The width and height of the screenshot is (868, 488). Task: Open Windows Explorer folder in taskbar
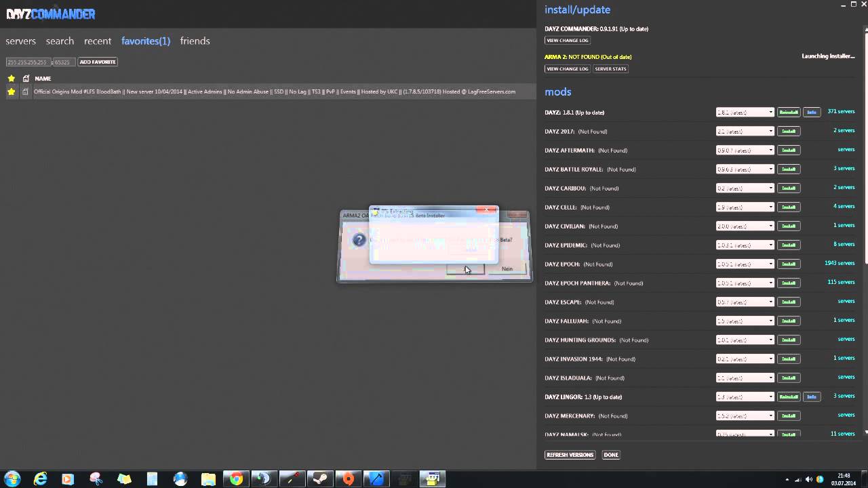pos(208,479)
